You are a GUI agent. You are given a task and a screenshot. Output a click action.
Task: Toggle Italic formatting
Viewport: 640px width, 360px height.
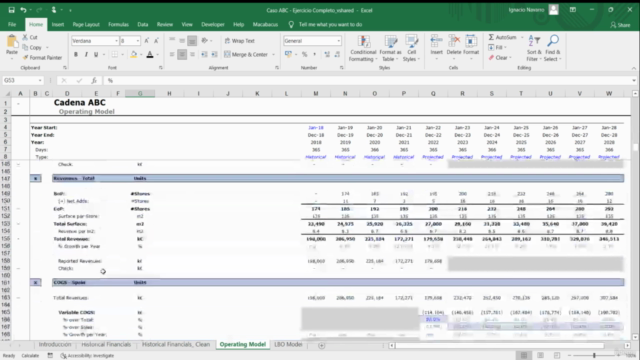pyautogui.click(x=86, y=54)
